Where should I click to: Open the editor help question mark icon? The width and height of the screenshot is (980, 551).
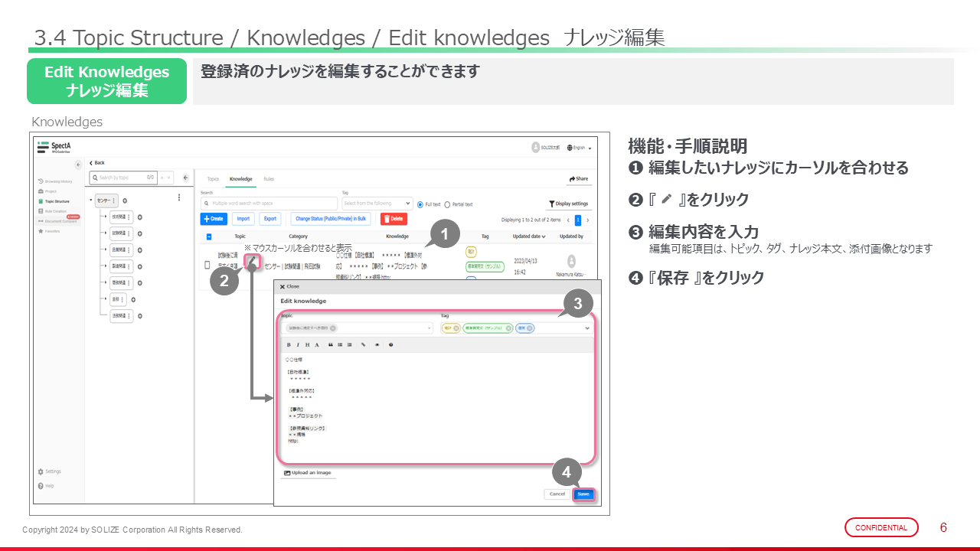[x=390, y=345]
